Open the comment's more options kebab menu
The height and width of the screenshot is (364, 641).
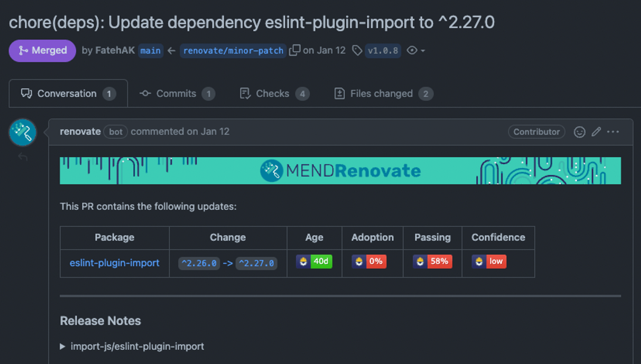click(613, 132)
